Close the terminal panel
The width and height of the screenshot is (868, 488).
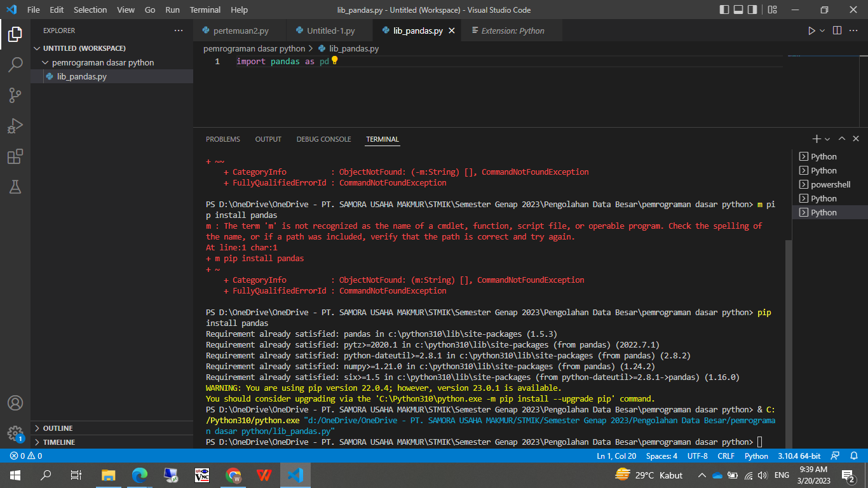click(856, 139)
